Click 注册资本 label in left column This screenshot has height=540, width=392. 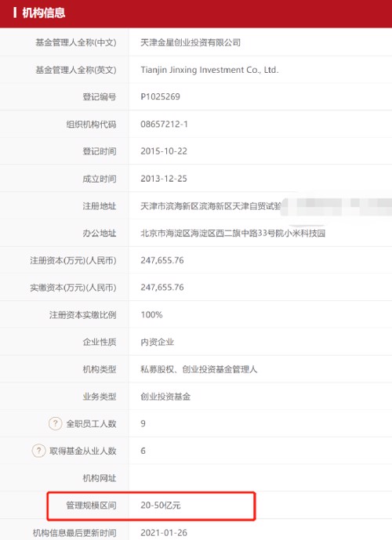[x=73, y=260]
